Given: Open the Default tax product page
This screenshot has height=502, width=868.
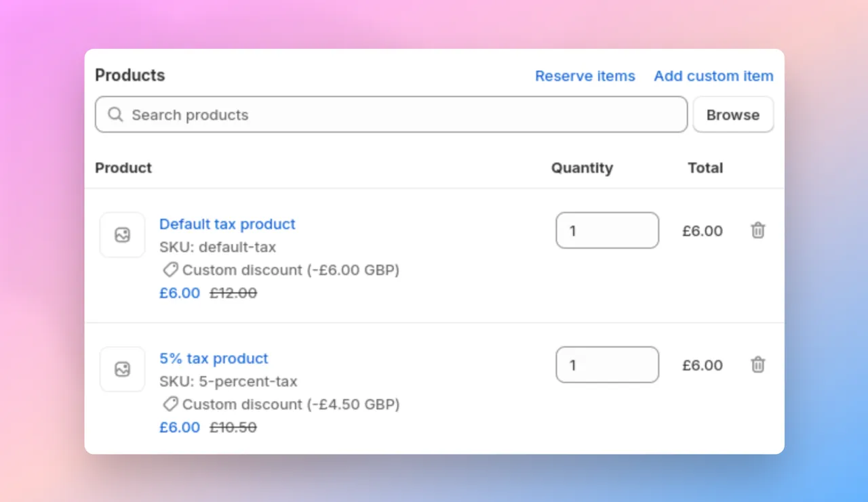Looking at the screenshot, I should pos(227,224).
